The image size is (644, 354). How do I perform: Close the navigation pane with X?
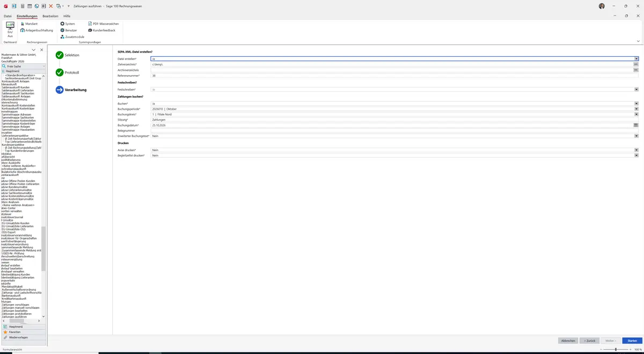pyautogui.click(x=42, y=50)
